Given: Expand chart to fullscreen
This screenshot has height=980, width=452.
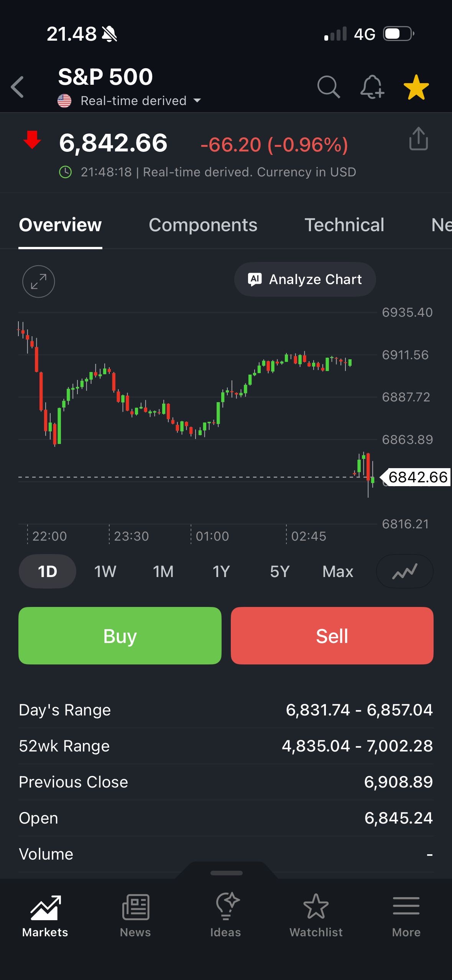Looking at the screenshot, I should tap(38, 281).
